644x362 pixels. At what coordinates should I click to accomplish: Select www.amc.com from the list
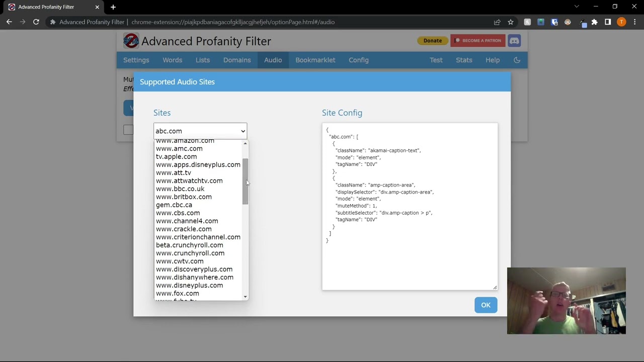coord(198,149)
